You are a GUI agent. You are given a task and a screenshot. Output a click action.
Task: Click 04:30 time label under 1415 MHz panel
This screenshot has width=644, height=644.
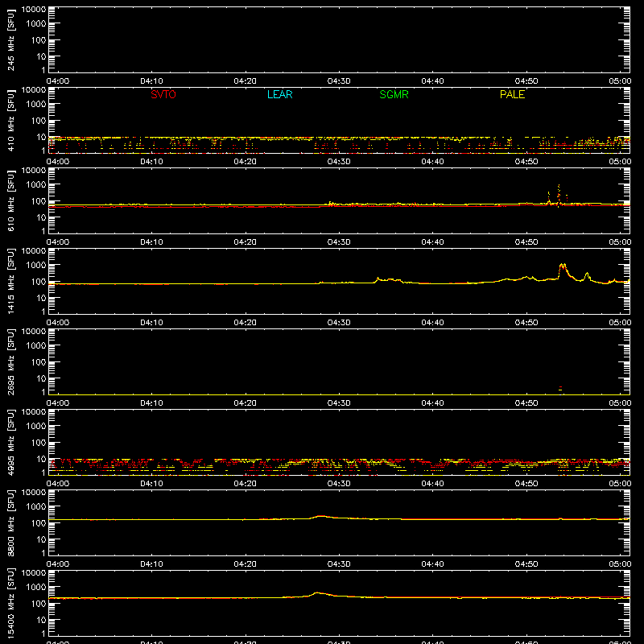[339, 323]
